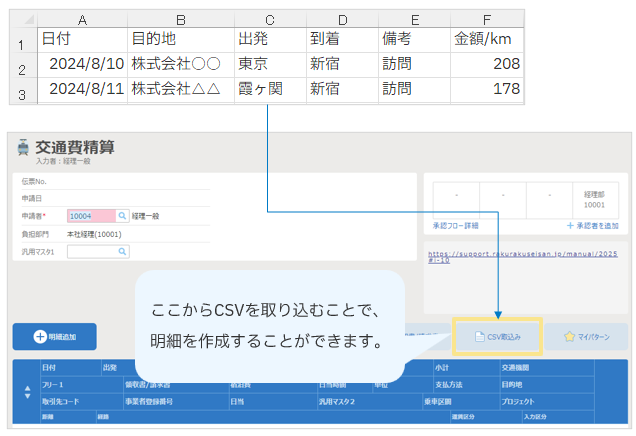636x436 pixels.
Task: Select column F header in the spreadsheet
Action: 487,17
